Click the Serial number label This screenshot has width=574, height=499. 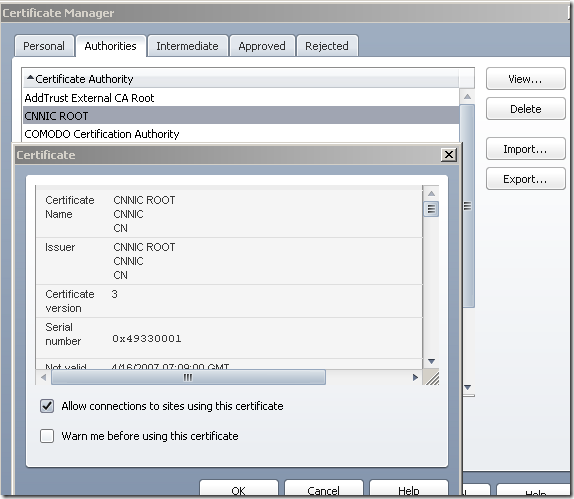pos(63,334)
